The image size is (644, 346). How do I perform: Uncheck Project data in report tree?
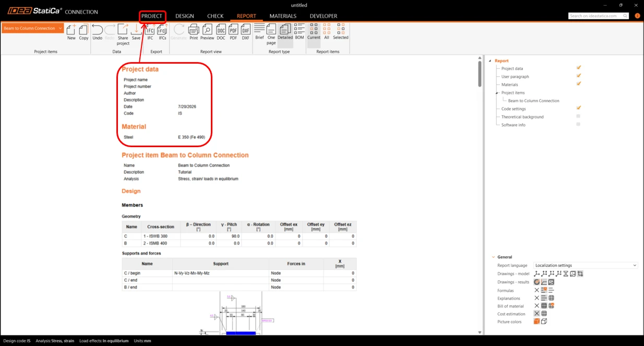click(x=578, y=68)
